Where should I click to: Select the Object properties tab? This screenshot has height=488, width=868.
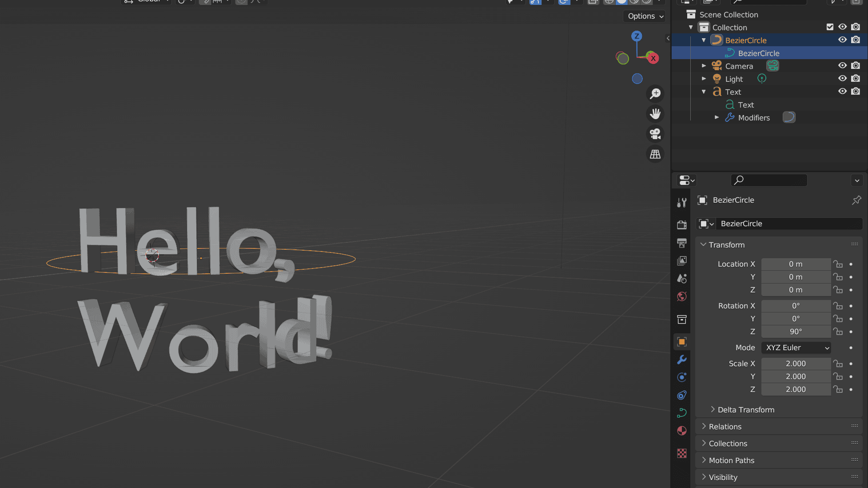tap(682, 342)
